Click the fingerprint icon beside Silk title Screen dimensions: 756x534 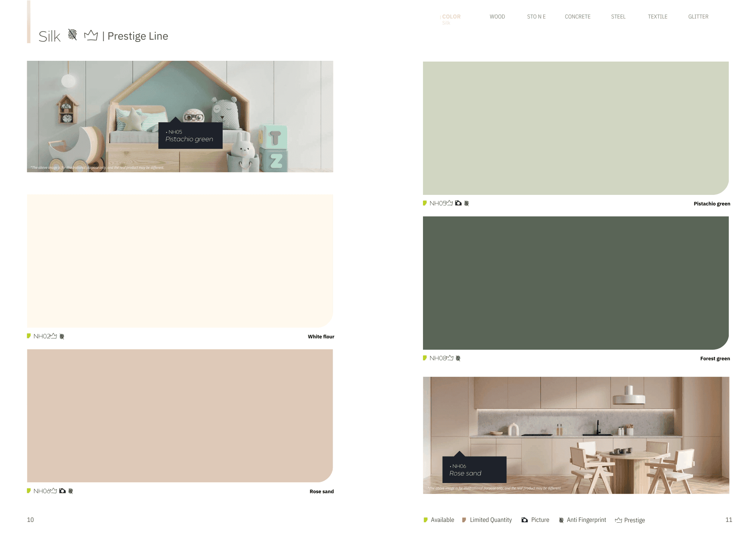(72, 35)
